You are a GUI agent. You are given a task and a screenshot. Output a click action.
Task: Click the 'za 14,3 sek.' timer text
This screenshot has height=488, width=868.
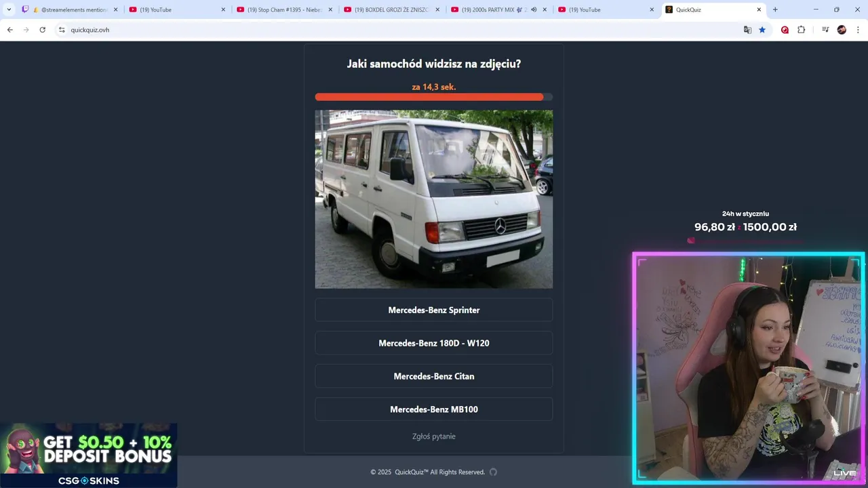pyautogui.click(x=434, y=87)
